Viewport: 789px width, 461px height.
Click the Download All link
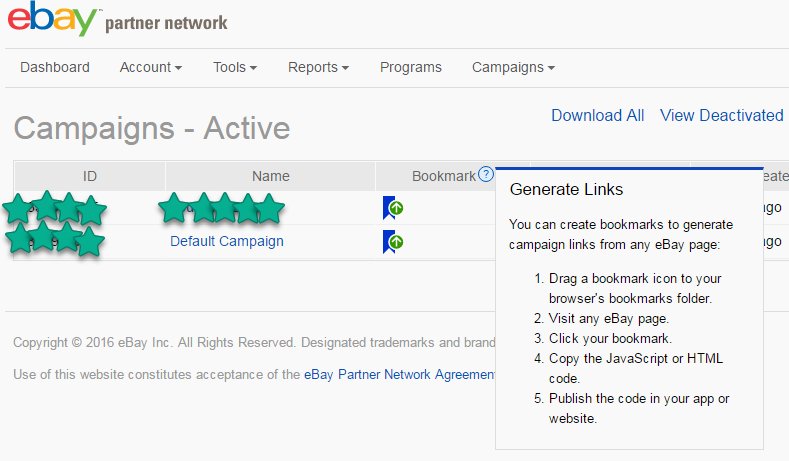pos(598,115)
